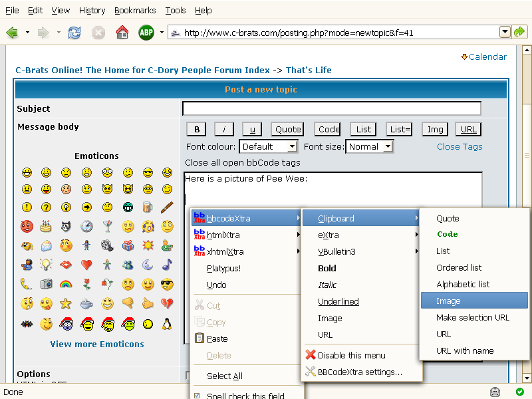Click the Img bbCode button
This screenshot has height=399, width=532.
tap(435, 129)
